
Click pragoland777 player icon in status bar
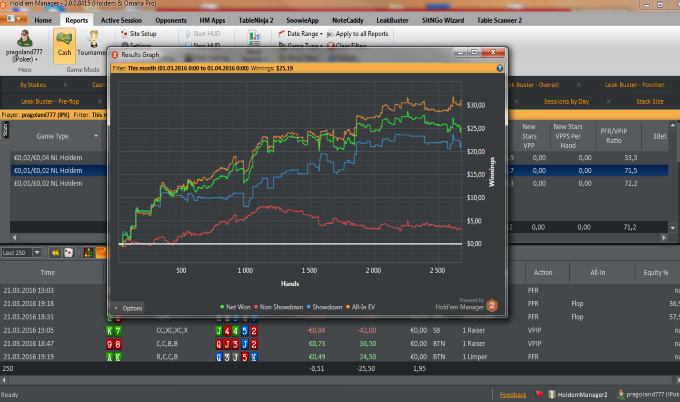(x=621, y=394)
